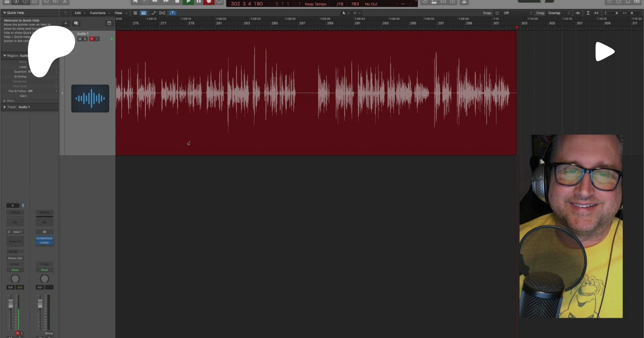This screenshot has width=644, height=338.
Task: Click the red Record transport button
Action: pos(209,2)
